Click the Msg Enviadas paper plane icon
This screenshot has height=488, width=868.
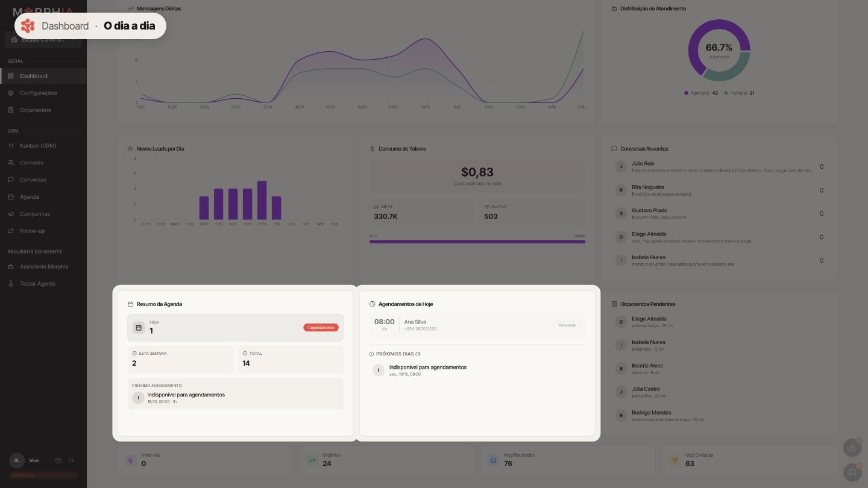pyautogui.click(x=675, y=460)
